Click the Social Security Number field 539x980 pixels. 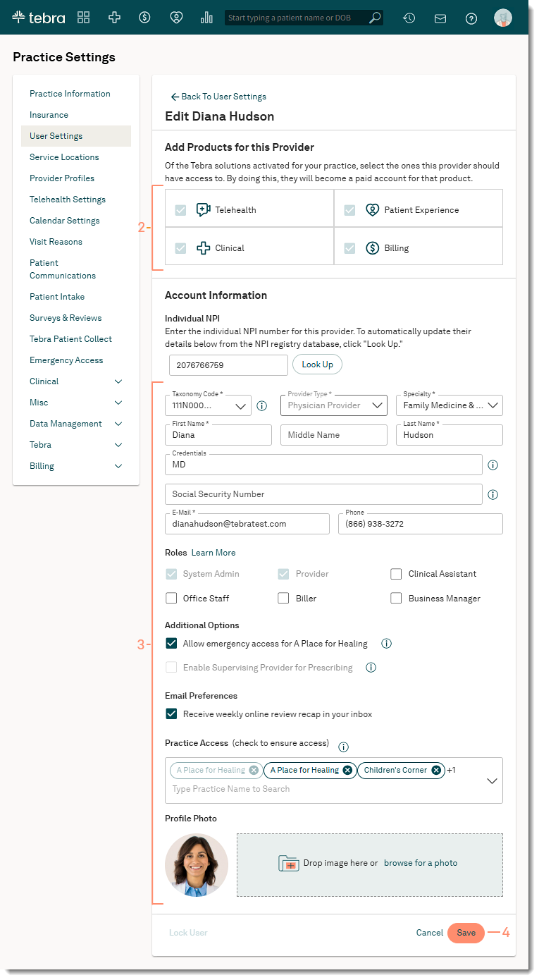click(x=323, y=494)
